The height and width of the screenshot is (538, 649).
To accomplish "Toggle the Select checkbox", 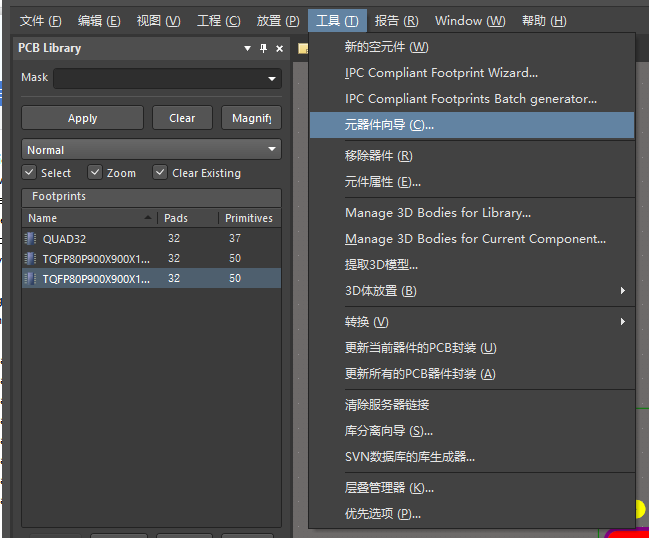I will [x=29, y=172].
